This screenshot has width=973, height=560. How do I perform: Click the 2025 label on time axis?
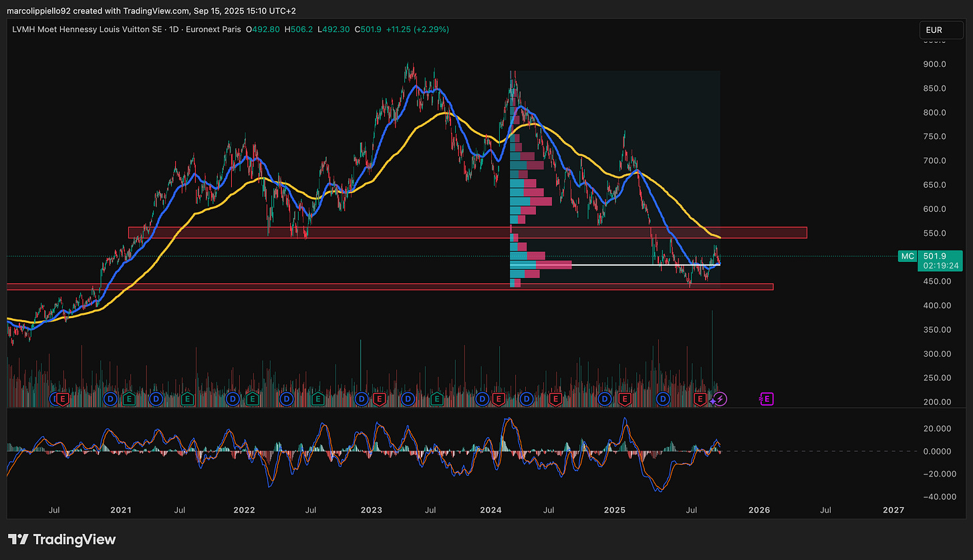point(614,510)
